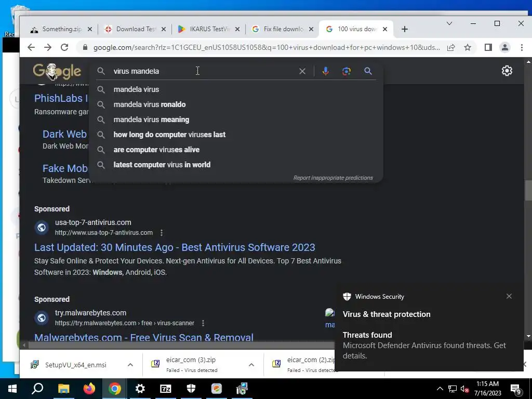Click the address bar URL

coord(267,47)
